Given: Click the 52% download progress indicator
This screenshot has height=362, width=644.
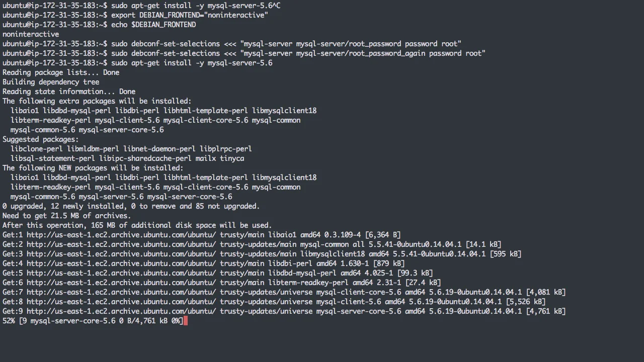Looking at the screenshot, I should coord(9,321).
